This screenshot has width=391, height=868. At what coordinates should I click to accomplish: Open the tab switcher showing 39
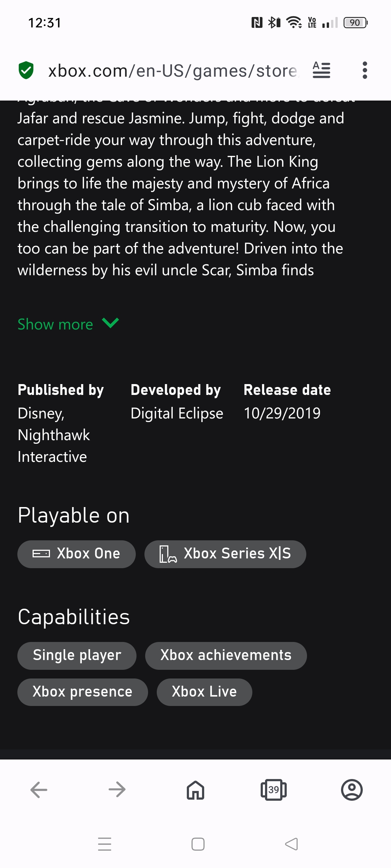coord(274,790)
